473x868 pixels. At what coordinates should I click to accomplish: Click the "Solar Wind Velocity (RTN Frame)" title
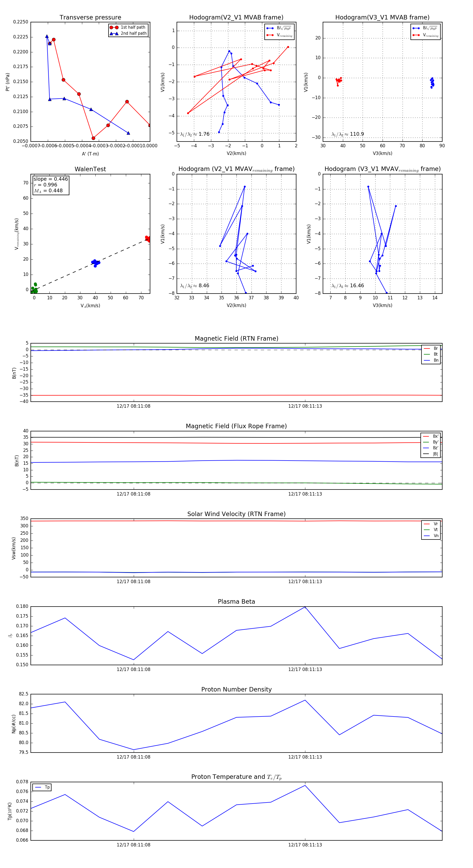tap(236, 514)
